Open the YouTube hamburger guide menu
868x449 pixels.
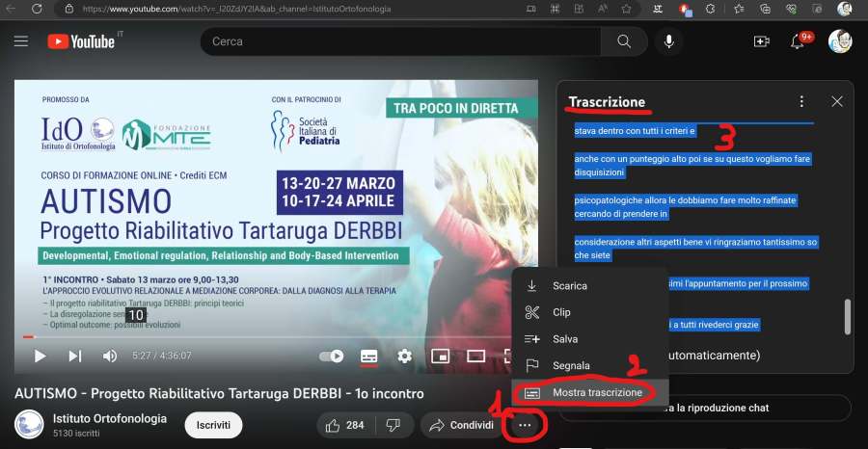point(21,41)
